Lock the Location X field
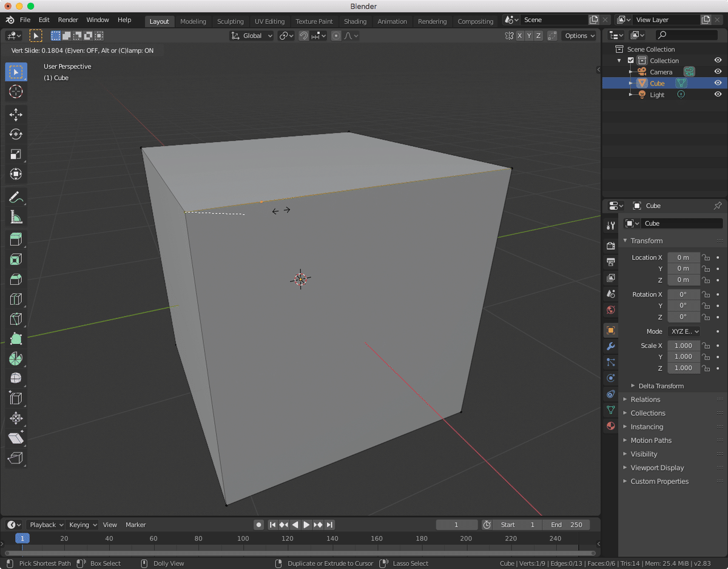 pyautogui.click(x=706, y=257)
